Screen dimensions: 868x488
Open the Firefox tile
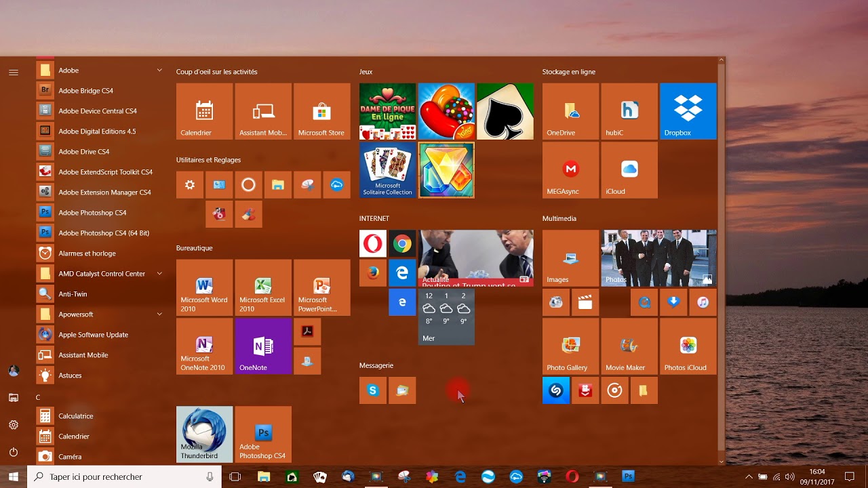[373, 273]
